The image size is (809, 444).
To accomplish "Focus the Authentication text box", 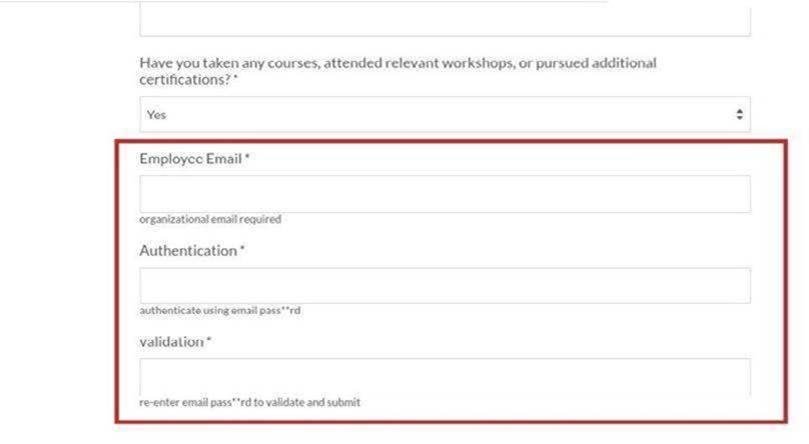I will 444,286.
